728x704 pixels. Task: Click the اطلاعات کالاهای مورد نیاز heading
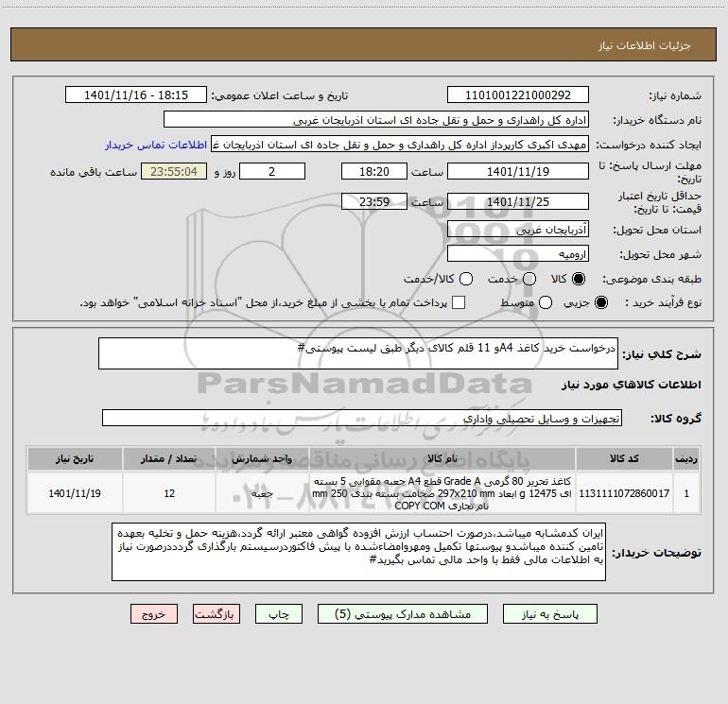631,385
